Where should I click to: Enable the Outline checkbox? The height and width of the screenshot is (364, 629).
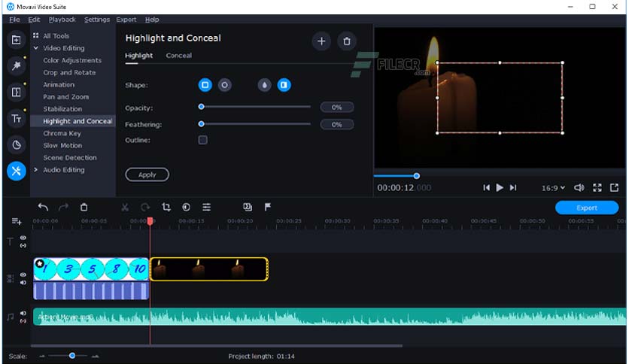coord(202,140)
